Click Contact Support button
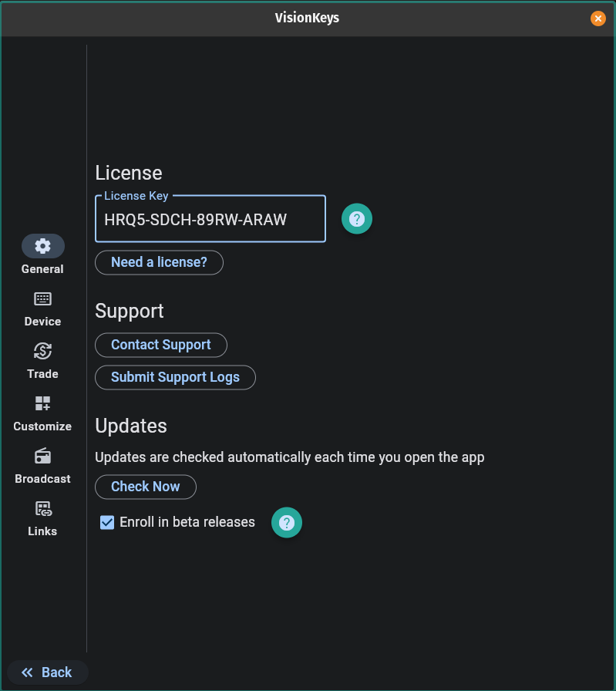Image resolution: width=616 pixels, height=691 pixels. point(161,345)
